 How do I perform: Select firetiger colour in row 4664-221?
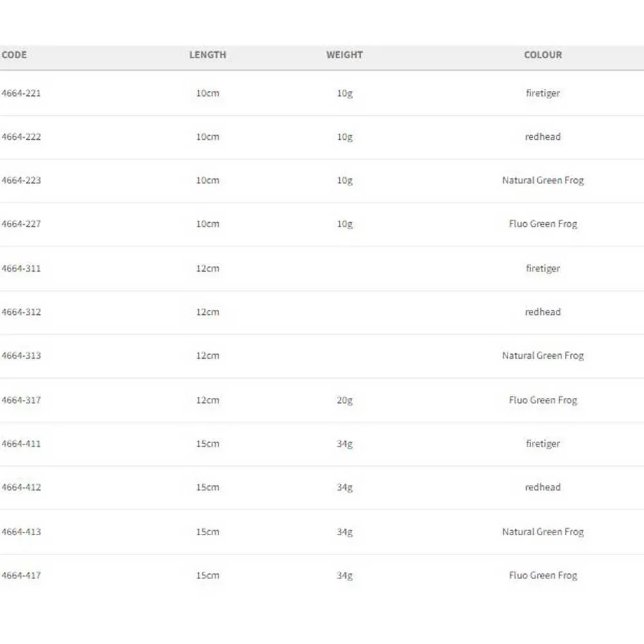click(543, 93)
